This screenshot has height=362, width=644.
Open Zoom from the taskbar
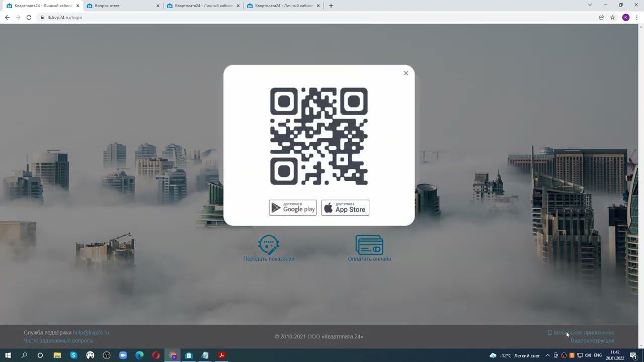coord(123,355)
